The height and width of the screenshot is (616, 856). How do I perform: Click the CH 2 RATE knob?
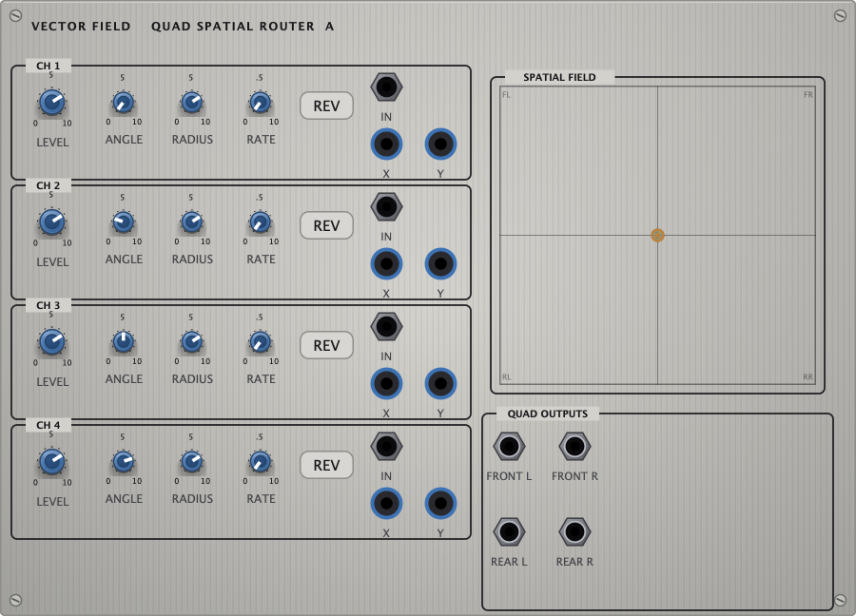point(261,222)
